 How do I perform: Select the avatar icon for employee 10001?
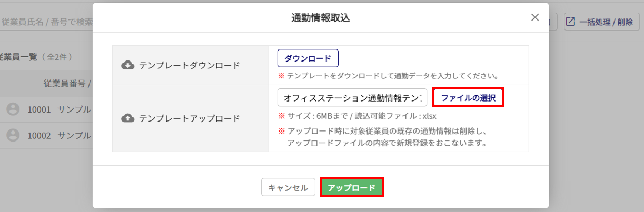(x=13, y=109)
